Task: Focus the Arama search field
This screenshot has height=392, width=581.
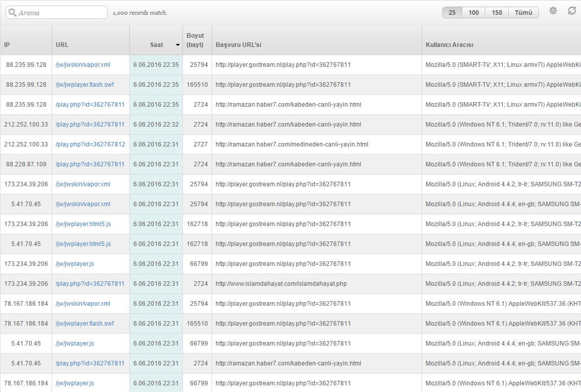Action: (57, 13)
